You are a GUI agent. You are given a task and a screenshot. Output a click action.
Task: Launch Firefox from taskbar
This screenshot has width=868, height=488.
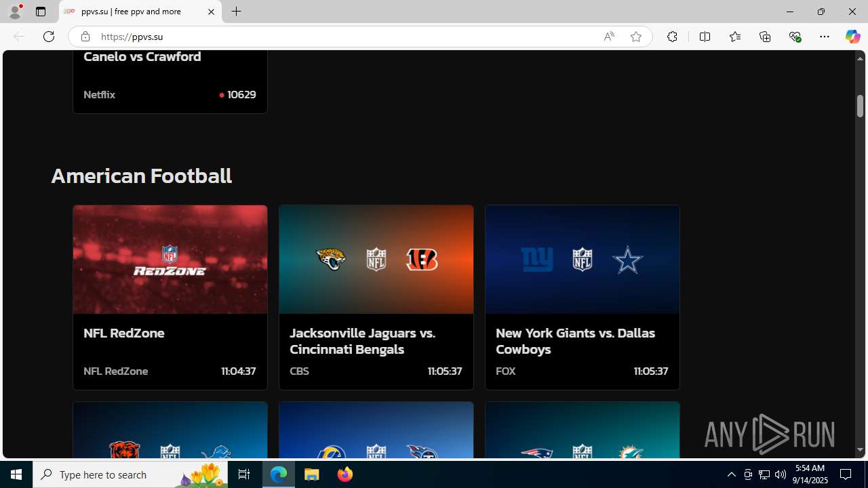tap(344, 474)
